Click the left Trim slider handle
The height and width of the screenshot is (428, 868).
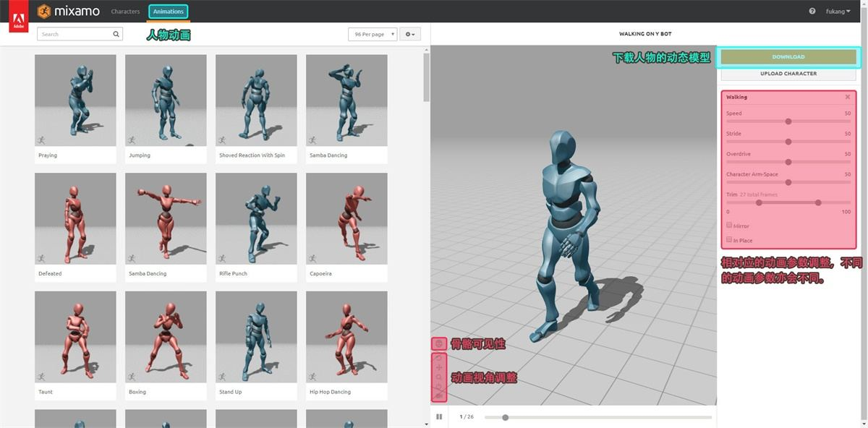[x=759, y=202]
